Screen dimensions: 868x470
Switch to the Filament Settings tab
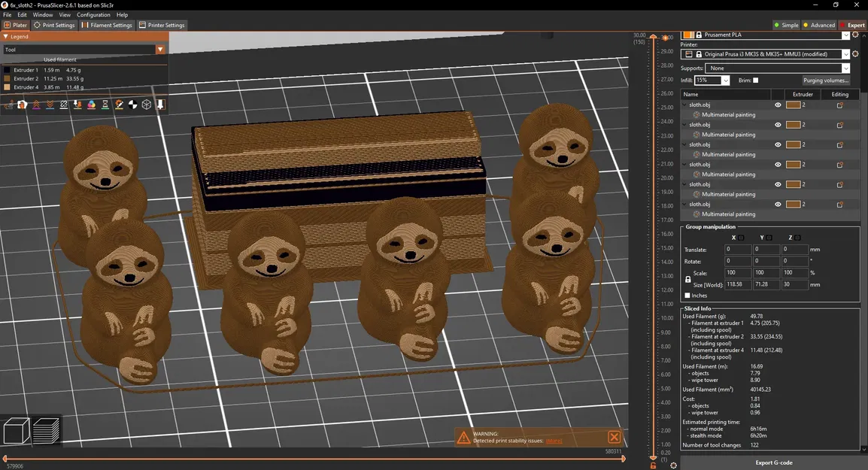[x=107, y=25]
